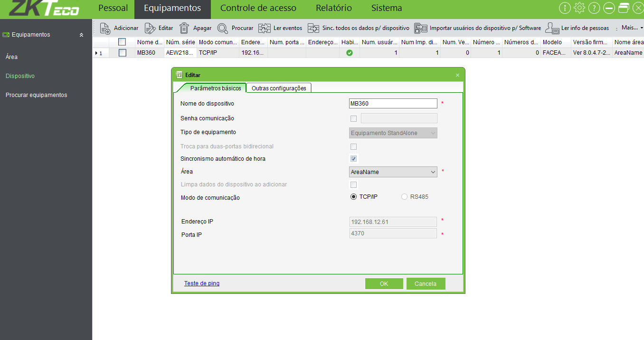Click the Ler eventos icon
Screen dimensions: 644x340
[x=265, y=28]
